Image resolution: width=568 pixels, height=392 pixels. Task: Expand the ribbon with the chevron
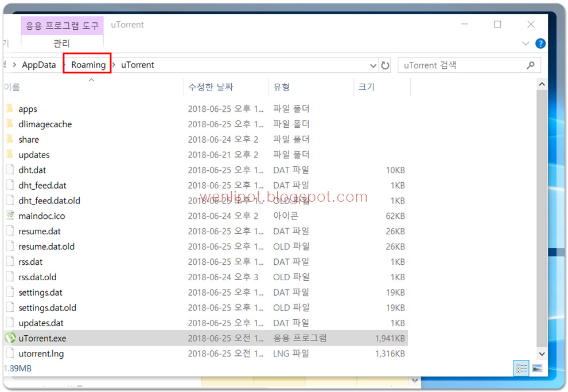526,44
